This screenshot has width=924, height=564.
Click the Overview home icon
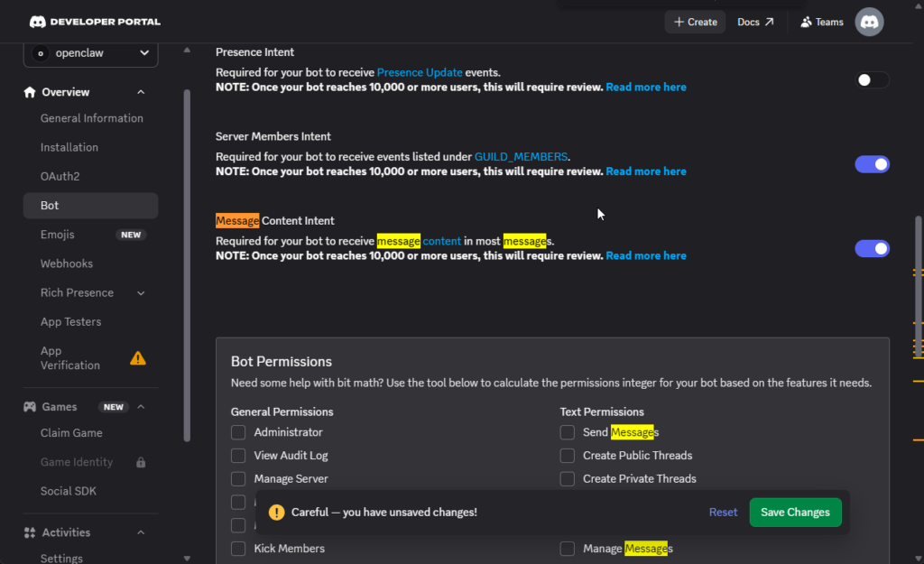pyautogui.click(x=30, y=92)
